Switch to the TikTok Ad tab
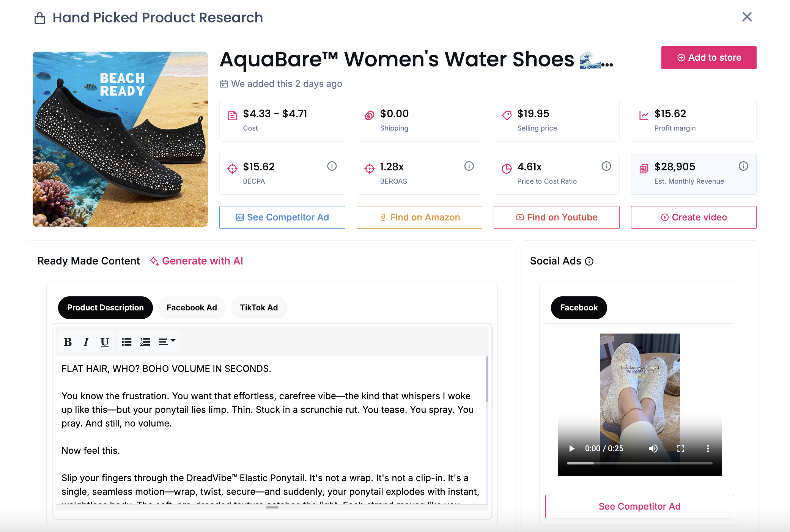Image resolution: width=790 pixels, height=532 pixels. [x=259, y=308]
